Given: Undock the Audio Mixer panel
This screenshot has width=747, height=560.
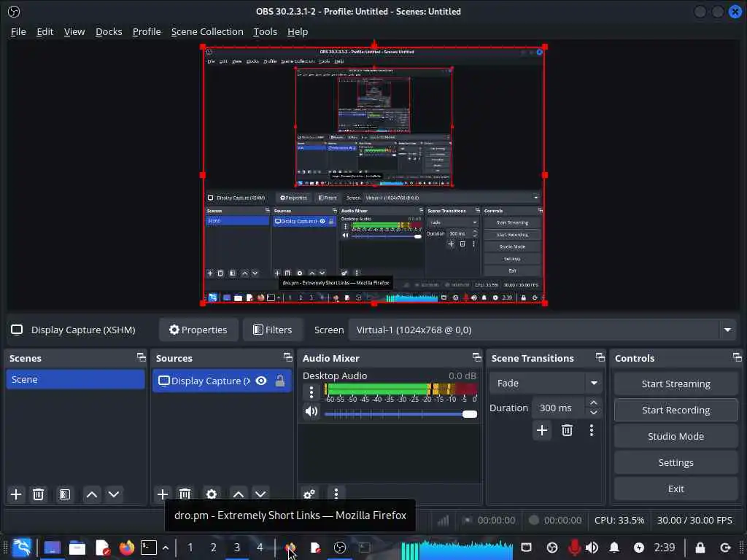Looking at the screenshot, I should [x=477, y=357].
